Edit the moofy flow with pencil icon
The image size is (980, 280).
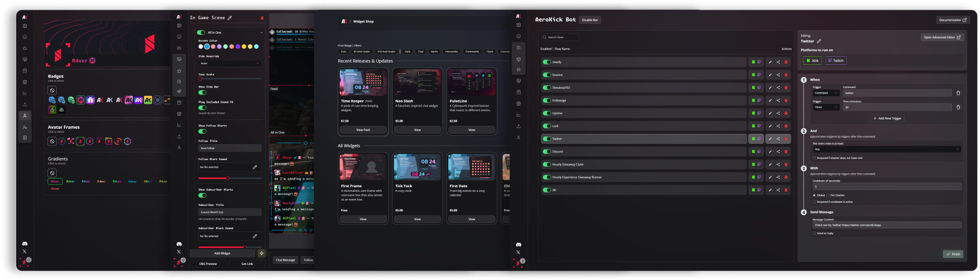pos(770,62)
